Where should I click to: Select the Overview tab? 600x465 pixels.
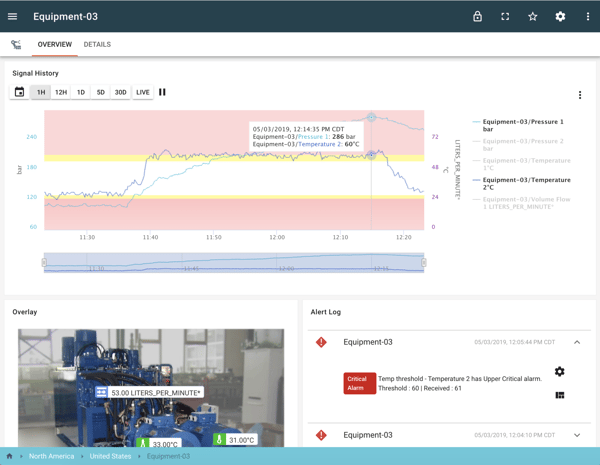[54, 45]
